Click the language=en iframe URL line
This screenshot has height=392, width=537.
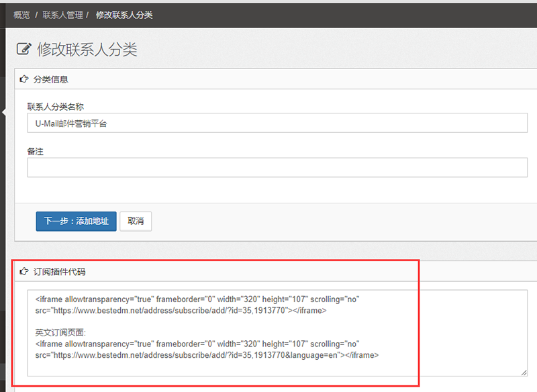(207, 355)
